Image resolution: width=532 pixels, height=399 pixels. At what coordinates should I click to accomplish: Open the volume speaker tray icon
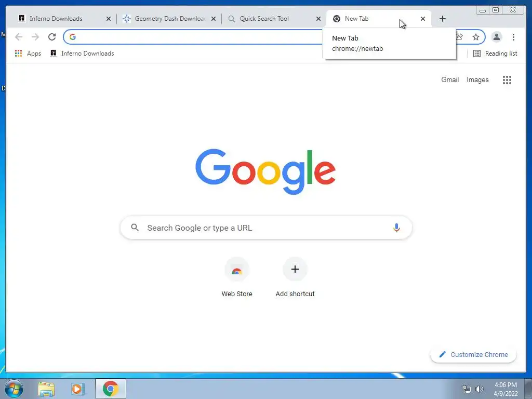[x=479, y=389]
